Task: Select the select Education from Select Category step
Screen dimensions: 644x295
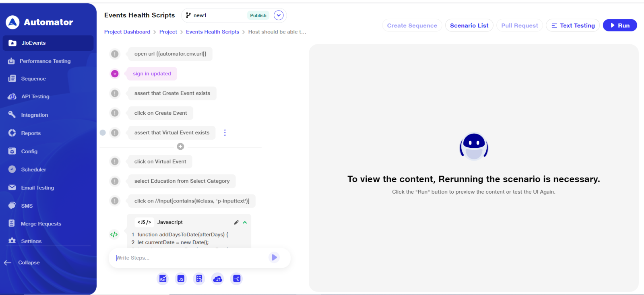Action: tap(182, 181)
